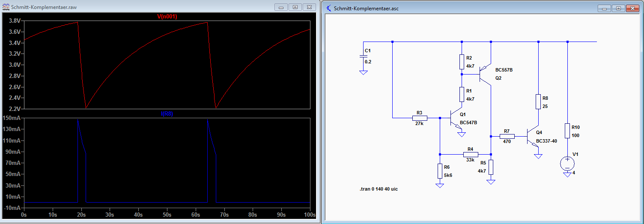Click the 50s time axis label
This screenshot has height=224, width=644.
click(x=167, y=214)
